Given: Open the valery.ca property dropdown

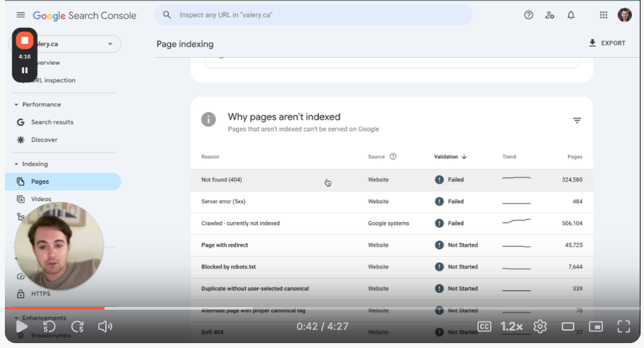Looking at the screenshot, I should point(66,44).
